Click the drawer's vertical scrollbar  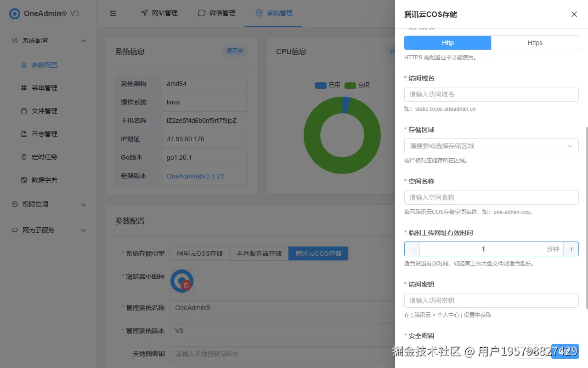click(586, 218)
